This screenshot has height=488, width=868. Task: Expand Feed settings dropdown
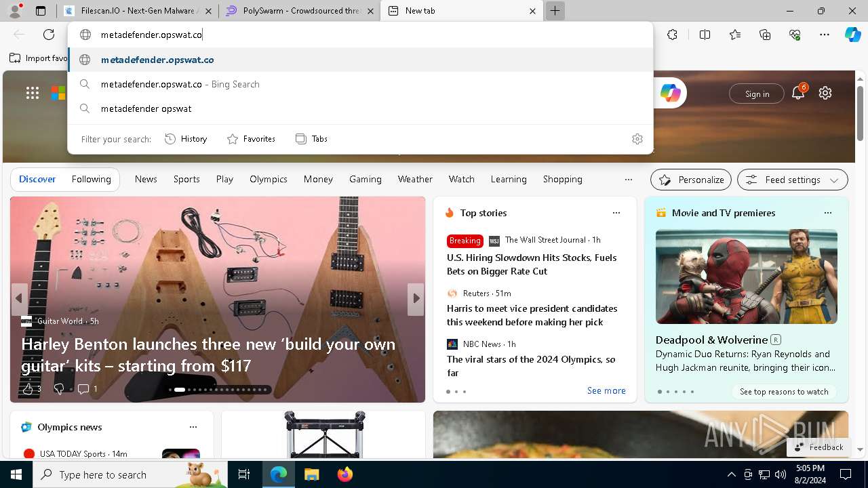[793, 180]
